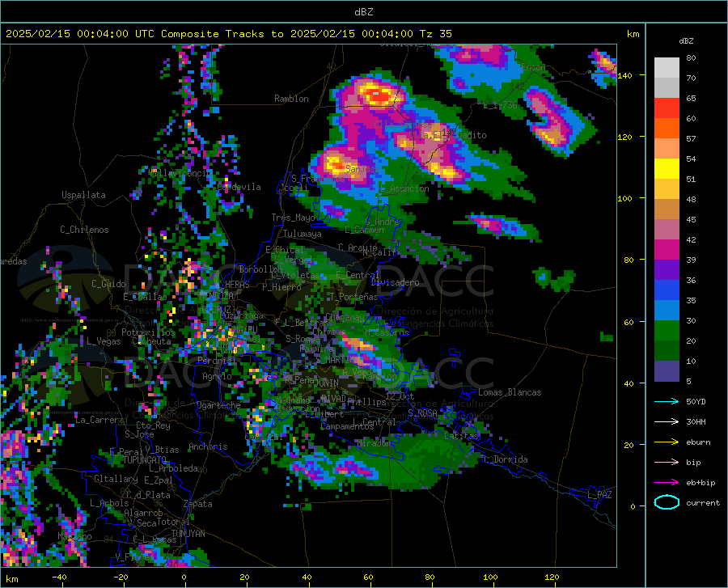
Task: Click the 30HM legend label
Action: pos(696,422)
